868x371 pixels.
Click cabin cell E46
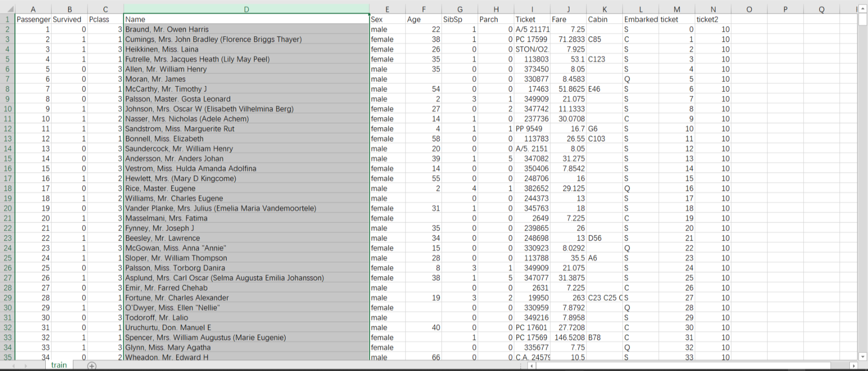pyautogui.click(x=605, y=89)
